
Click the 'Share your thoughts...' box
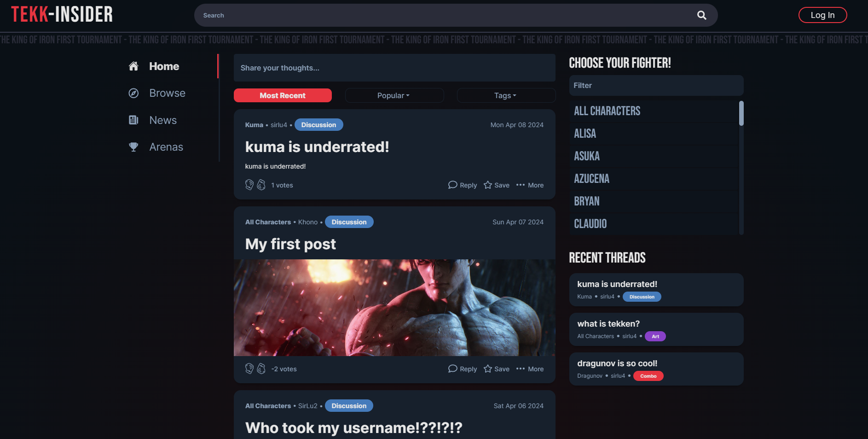[x=394, y=68]
